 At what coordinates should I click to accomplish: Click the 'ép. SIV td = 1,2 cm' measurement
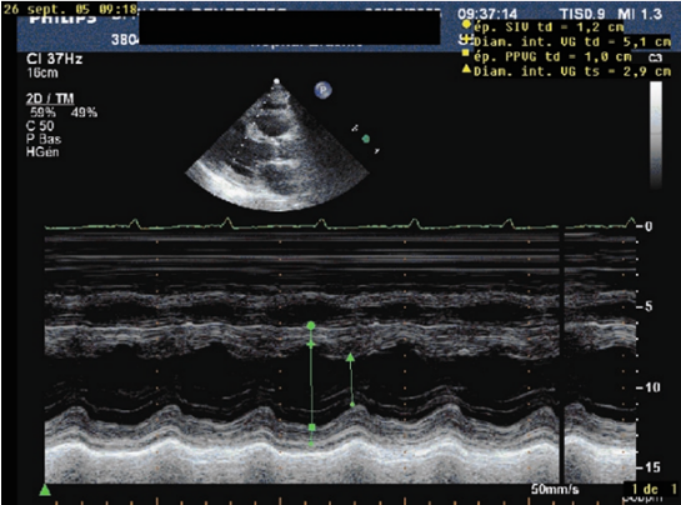(549, 27)
